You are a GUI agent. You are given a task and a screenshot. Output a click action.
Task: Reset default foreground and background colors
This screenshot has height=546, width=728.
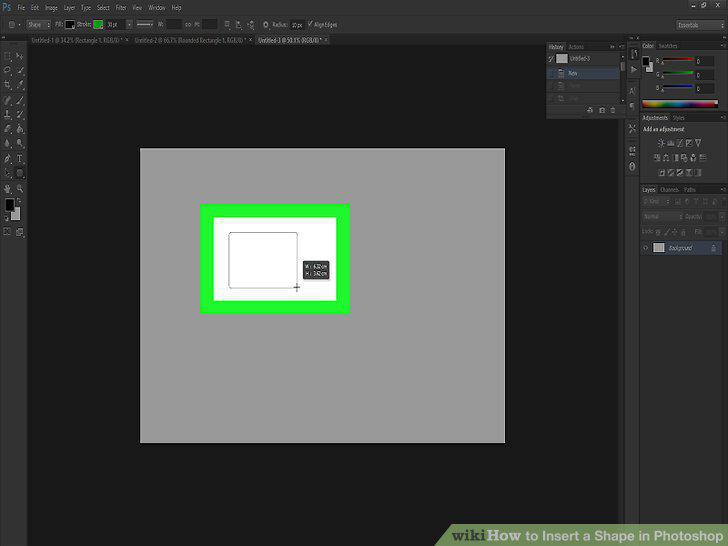tap(6, 217)
